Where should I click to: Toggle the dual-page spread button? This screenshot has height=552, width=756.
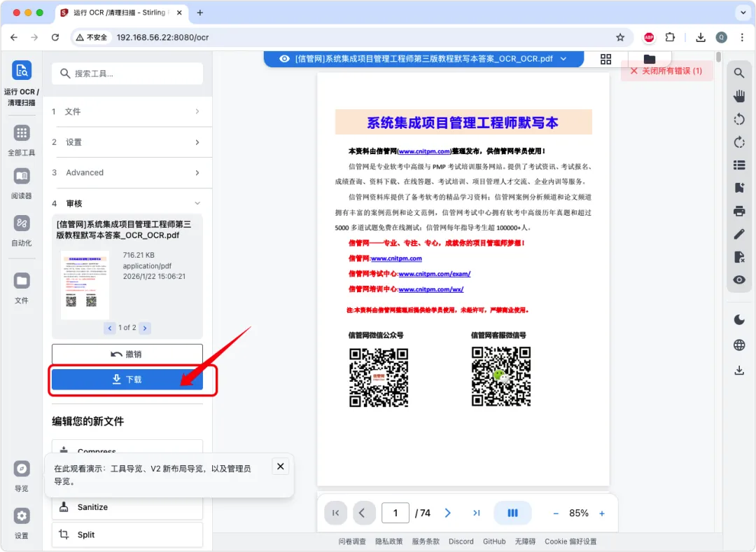[x=512, y=513]
